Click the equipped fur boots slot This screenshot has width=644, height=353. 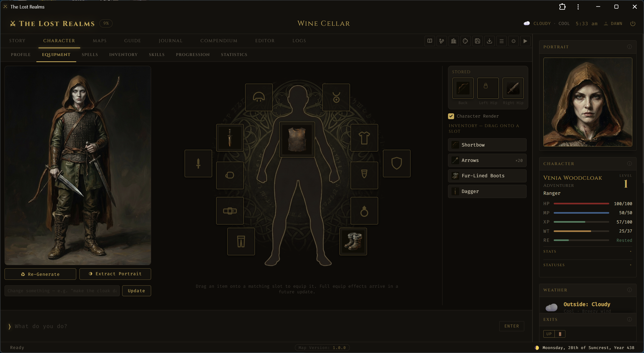(x=353, y=241)
